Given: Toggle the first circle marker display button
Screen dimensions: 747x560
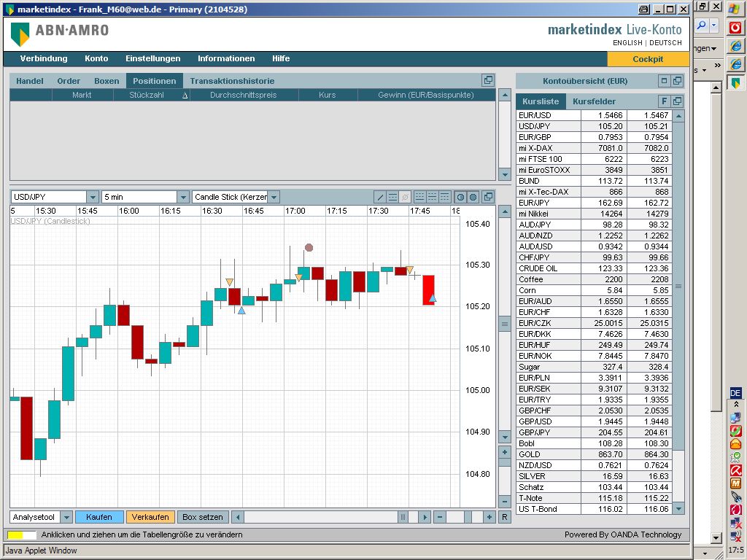Looking at the screenshot, I should tap(460, 197).
